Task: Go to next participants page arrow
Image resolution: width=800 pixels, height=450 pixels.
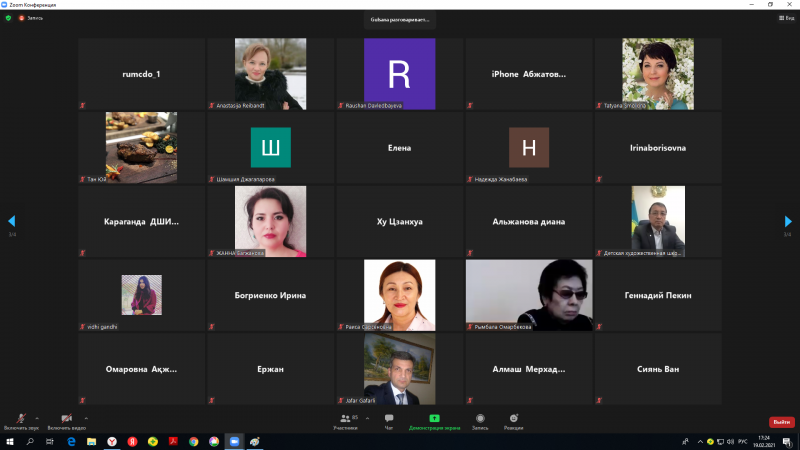Action: (x=788, y=221)
